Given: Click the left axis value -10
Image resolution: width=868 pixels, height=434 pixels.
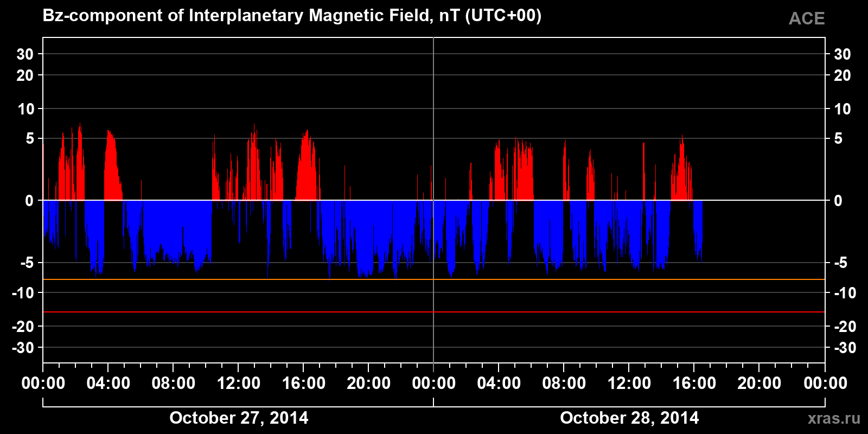Looking at the screenshot, I should 23,293.
